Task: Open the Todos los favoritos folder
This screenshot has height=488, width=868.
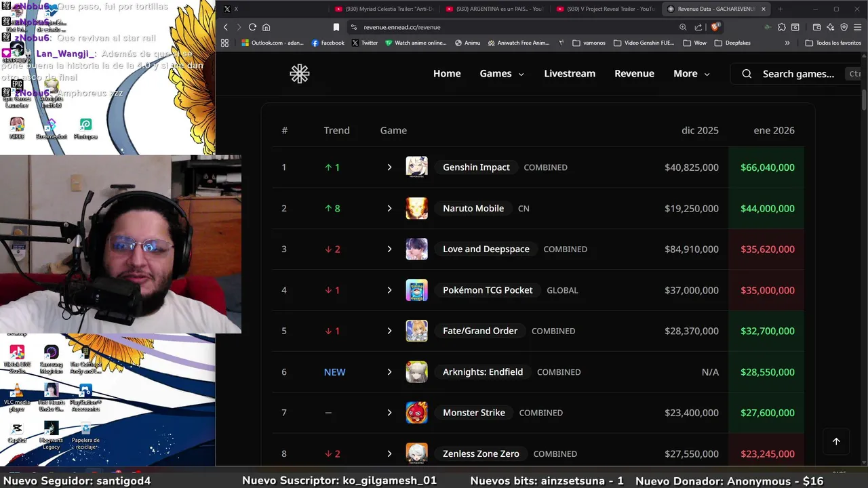Action: (833, 43)
